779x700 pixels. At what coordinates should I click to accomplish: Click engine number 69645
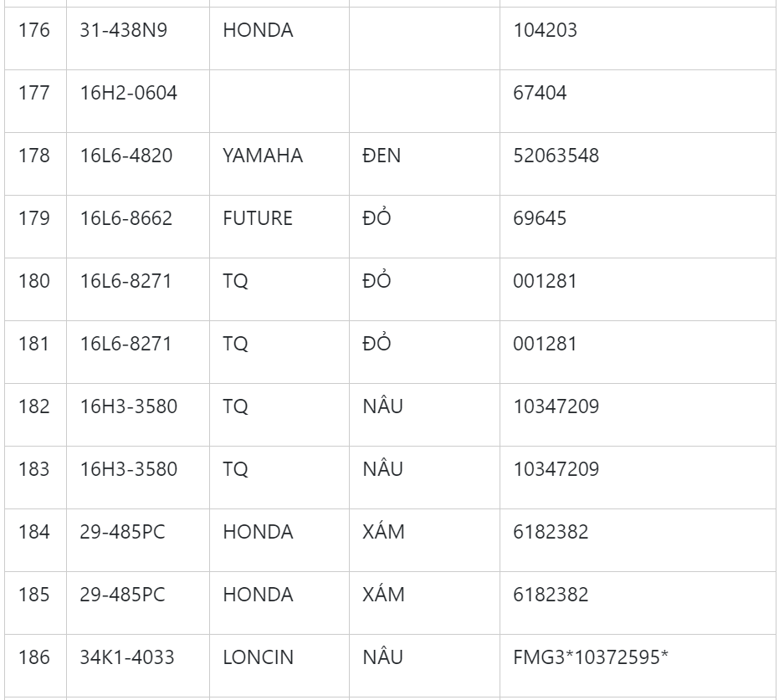(x=540, y=219)
